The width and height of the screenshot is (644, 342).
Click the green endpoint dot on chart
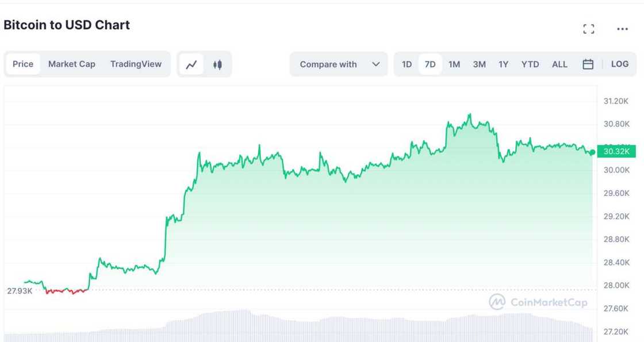coord(592,152)
